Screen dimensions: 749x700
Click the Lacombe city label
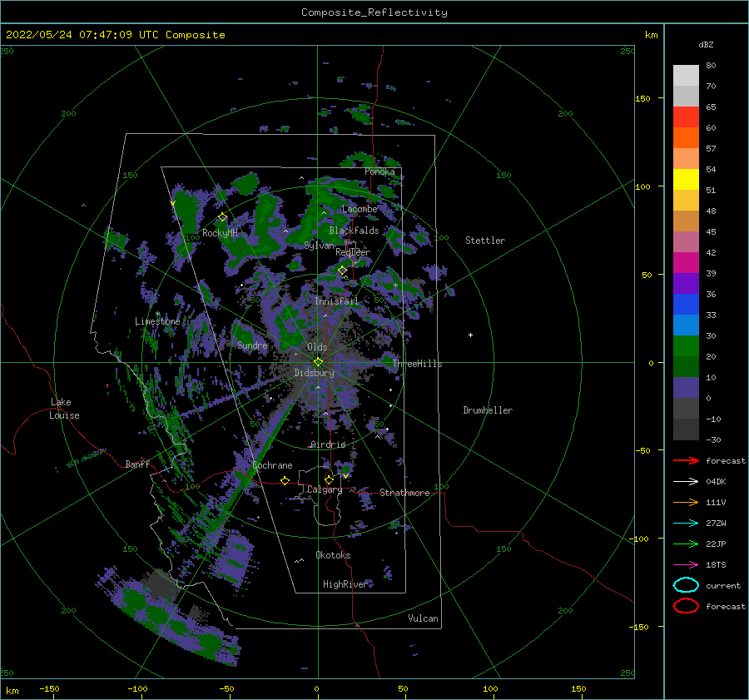pyautogui.click(x=360, y=209)
